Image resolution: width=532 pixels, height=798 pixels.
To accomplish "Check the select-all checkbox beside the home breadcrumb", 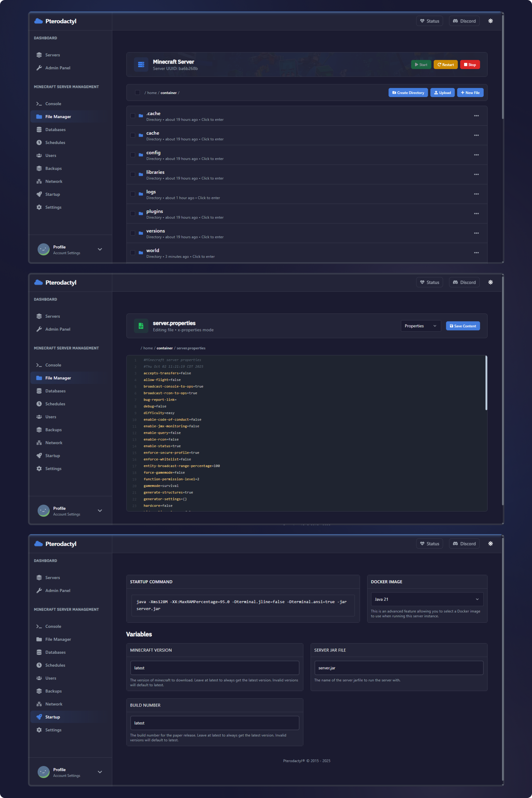I will (x=137, y=93).
